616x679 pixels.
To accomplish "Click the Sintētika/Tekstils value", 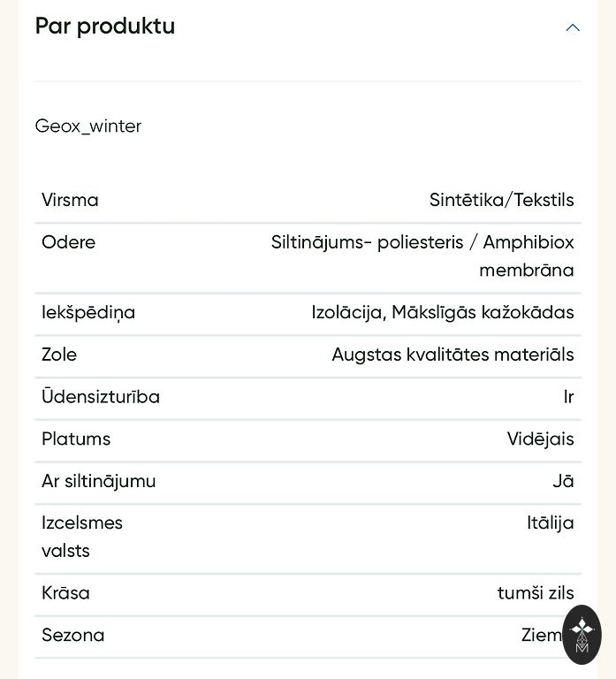I will 501,200.
